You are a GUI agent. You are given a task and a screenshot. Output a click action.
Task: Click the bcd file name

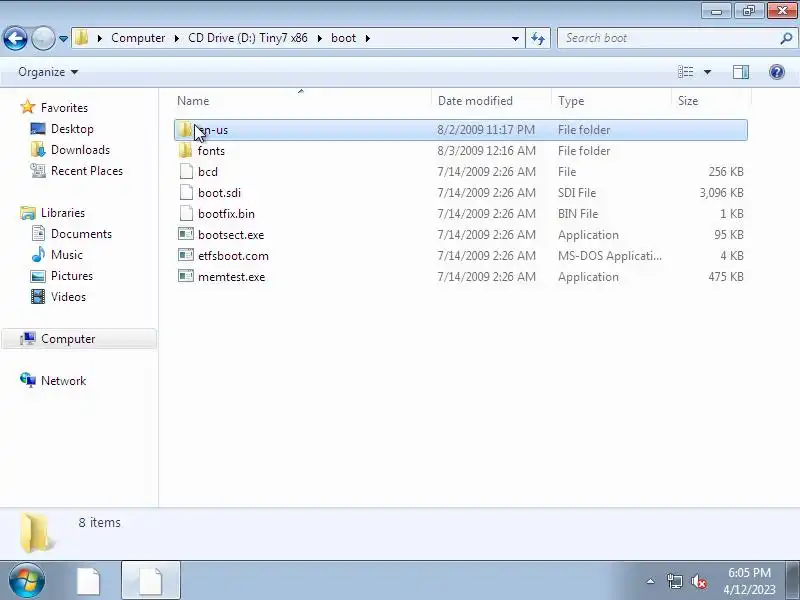coord(208,171)
